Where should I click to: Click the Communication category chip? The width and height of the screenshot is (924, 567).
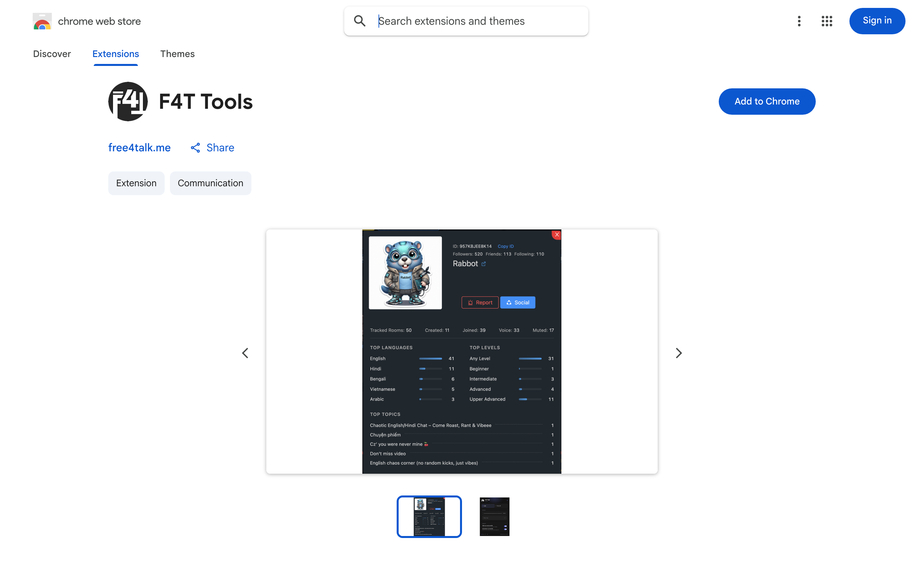211,183
